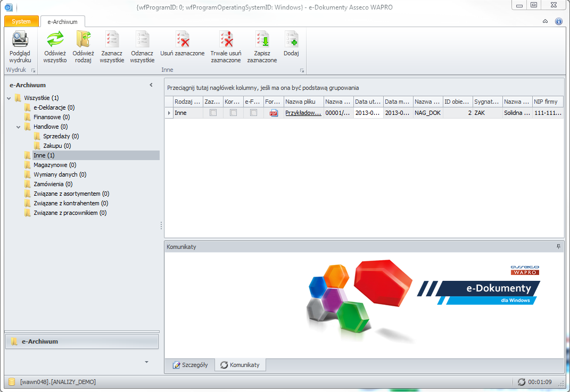
Task: Sort by the ID obie... column header
Action: click(458, 102)
